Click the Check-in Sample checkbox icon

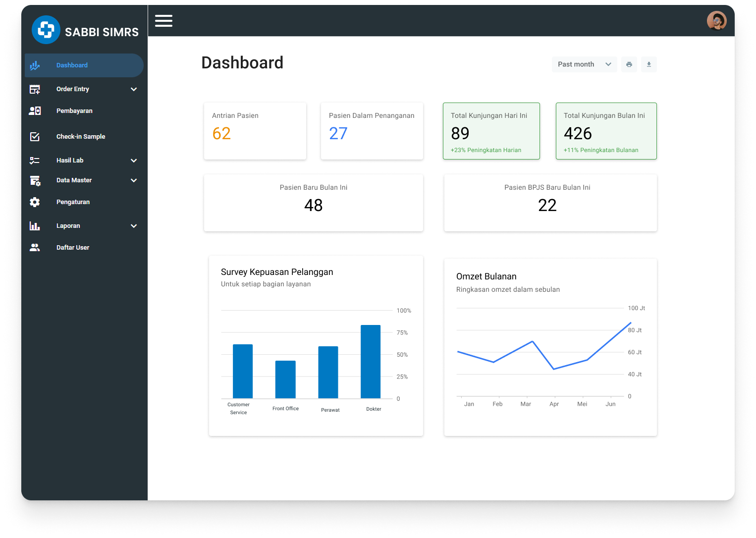[x=35, y=137]
